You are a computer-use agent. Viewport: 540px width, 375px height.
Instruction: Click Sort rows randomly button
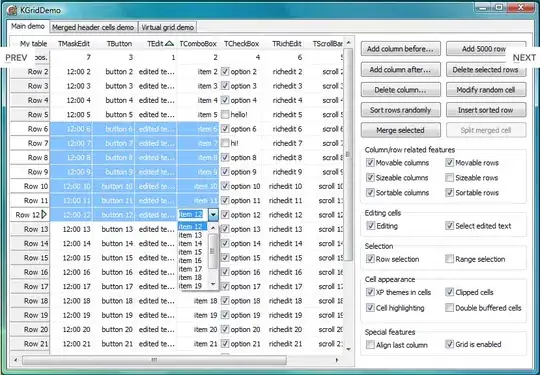pyautogui.click(x=401, y=110)
